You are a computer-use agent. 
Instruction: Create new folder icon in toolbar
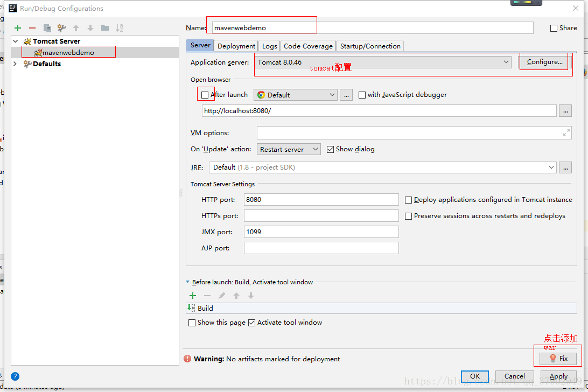pos(105,28)
